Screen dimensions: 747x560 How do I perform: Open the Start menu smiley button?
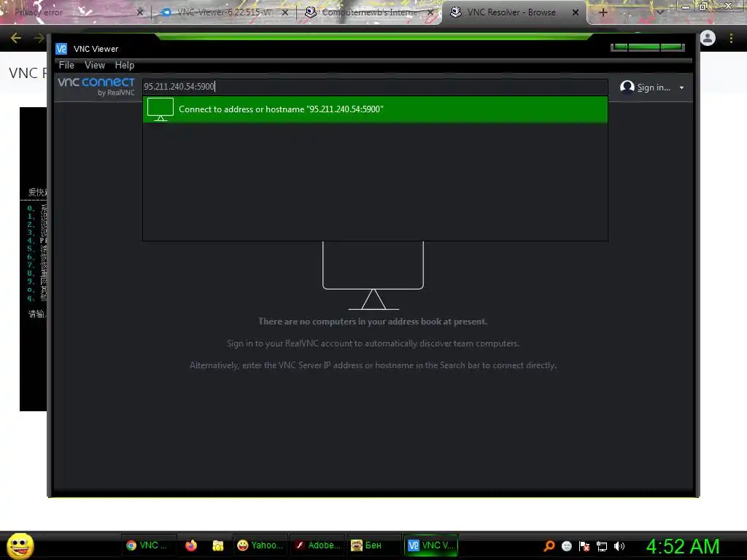20,545
